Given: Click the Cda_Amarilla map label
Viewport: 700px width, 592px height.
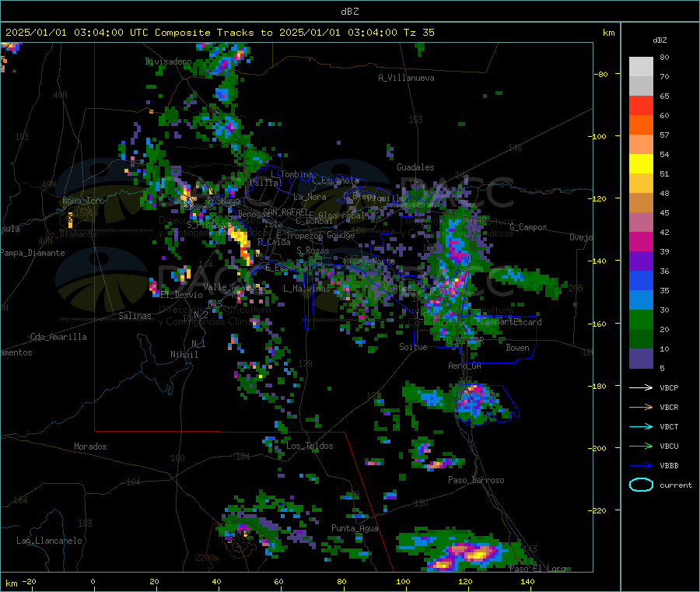Looking at the screenshot, I should coord(58,337).
